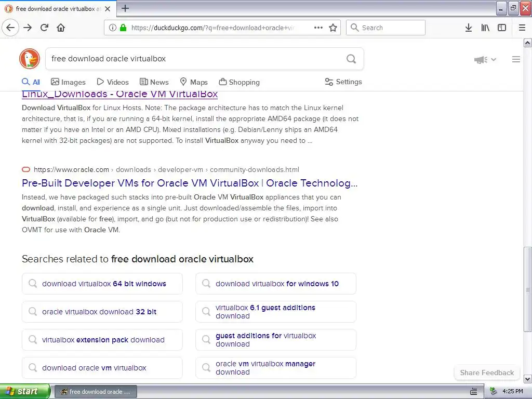The height and width of the screenshot is (399, 532).
Task: Open new tab with plus button
Action: pyautogui.click(x=125, y=8)
